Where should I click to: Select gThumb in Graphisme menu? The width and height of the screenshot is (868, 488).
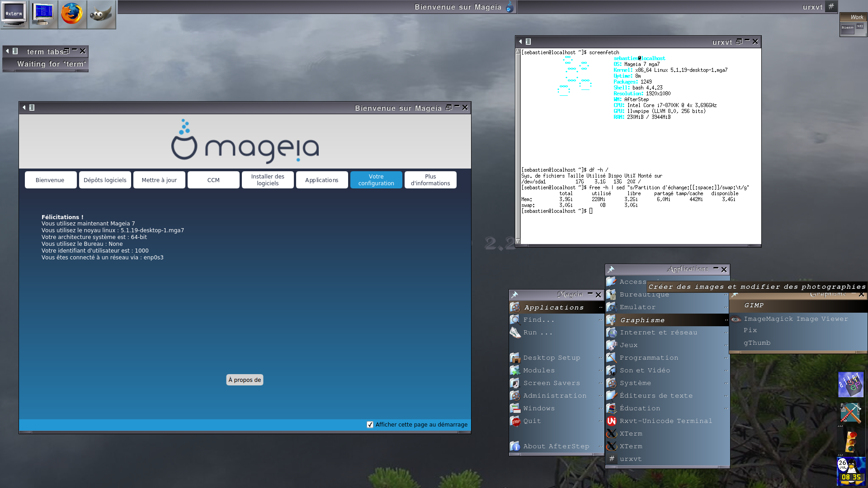798,343
